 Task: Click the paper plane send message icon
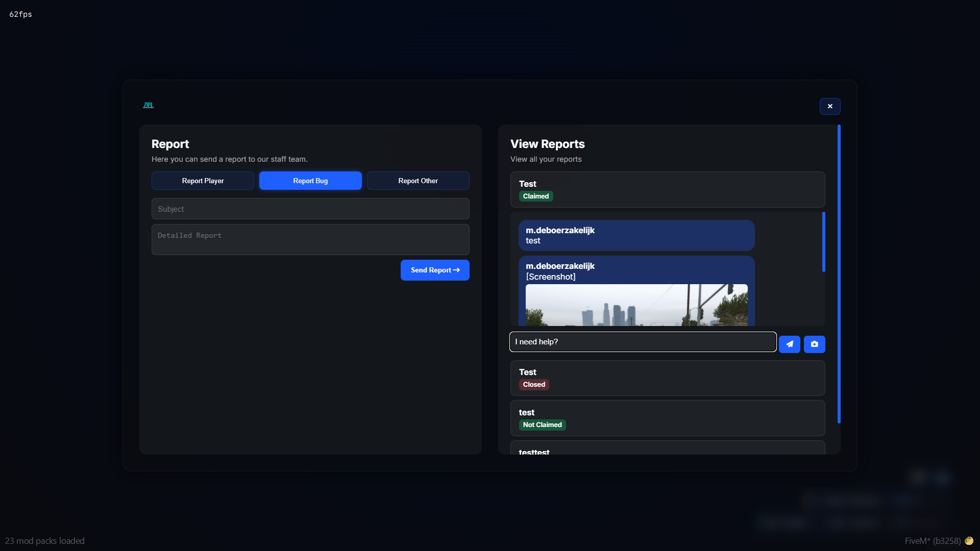789,344
